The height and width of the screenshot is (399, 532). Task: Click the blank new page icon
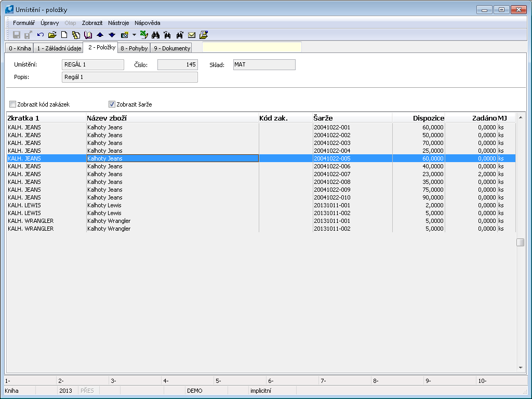(64, 35)
